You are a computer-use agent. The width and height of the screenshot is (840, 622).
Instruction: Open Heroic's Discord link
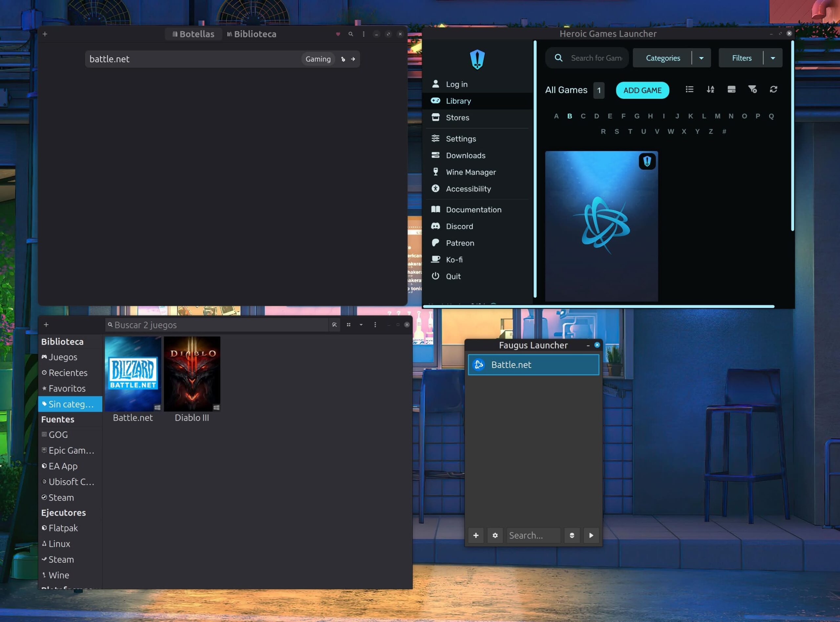pyautogui.click(x=459, y=226)
